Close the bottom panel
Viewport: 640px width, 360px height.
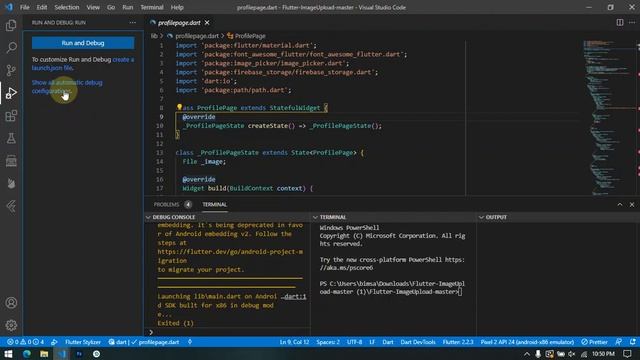point(632,204)
